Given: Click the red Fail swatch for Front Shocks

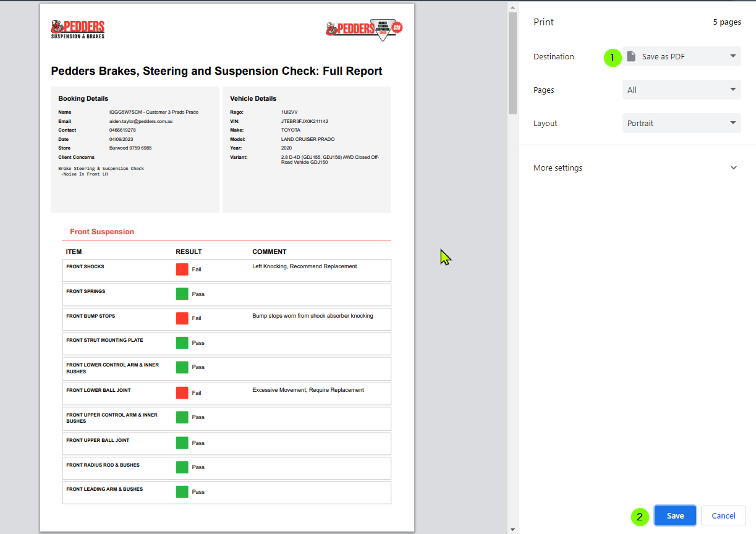Looking at the screenshot, I should [182, 269].
